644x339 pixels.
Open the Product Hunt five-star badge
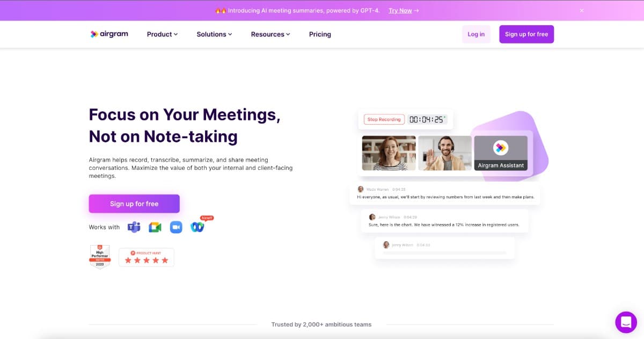click(x=147, y=257)
